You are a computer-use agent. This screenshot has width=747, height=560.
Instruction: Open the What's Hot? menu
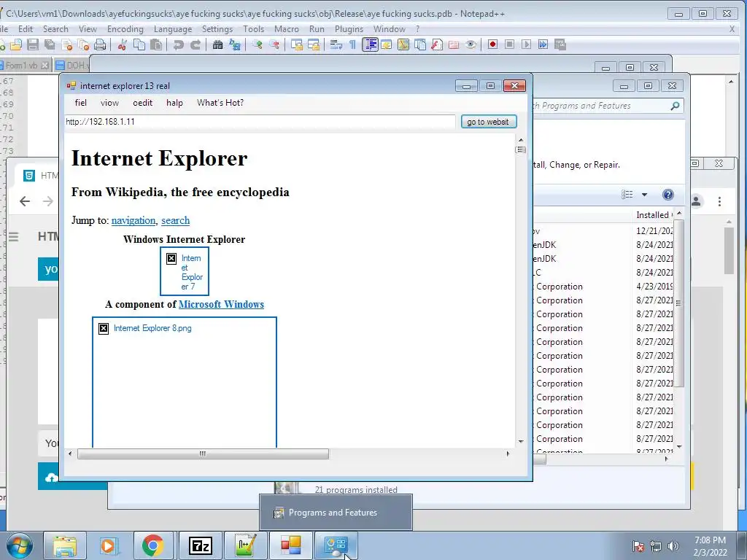(220, 102)
